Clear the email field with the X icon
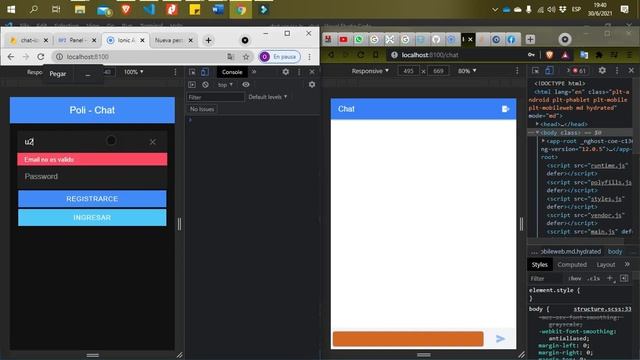Image resolution: width=640 pixels, height=360 pixels. (x=153, y=142)
